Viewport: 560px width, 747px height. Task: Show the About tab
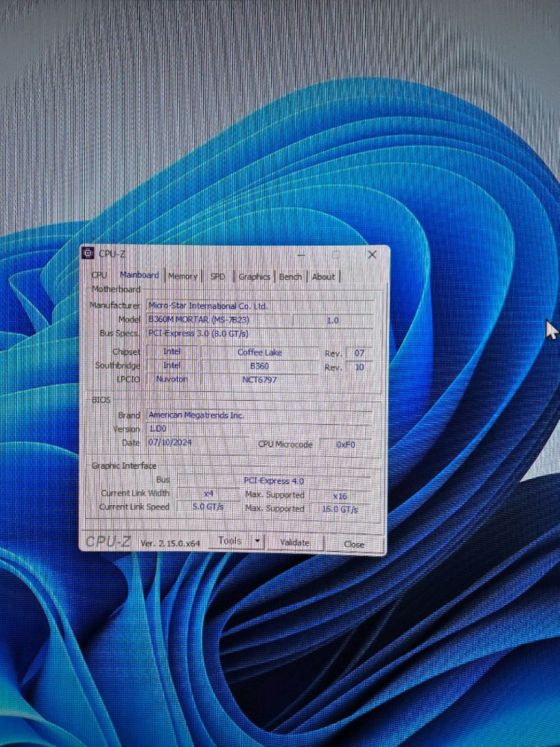pos(323,277)
